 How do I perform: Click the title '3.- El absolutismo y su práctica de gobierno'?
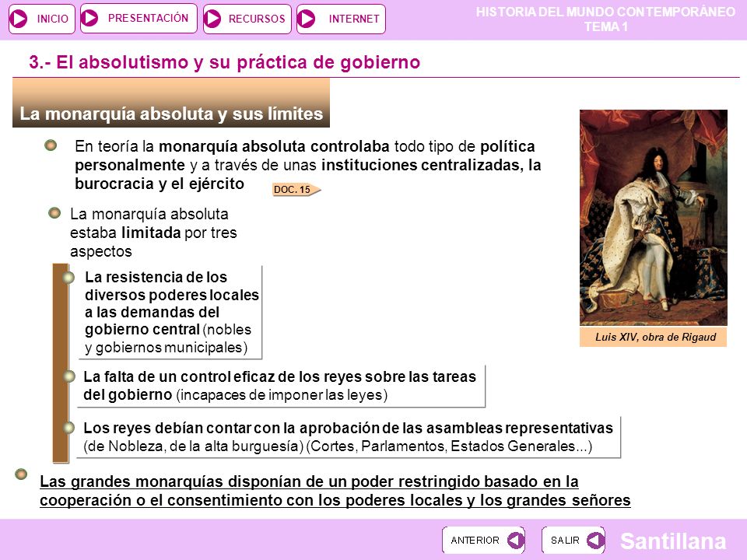tap(224, 62)
